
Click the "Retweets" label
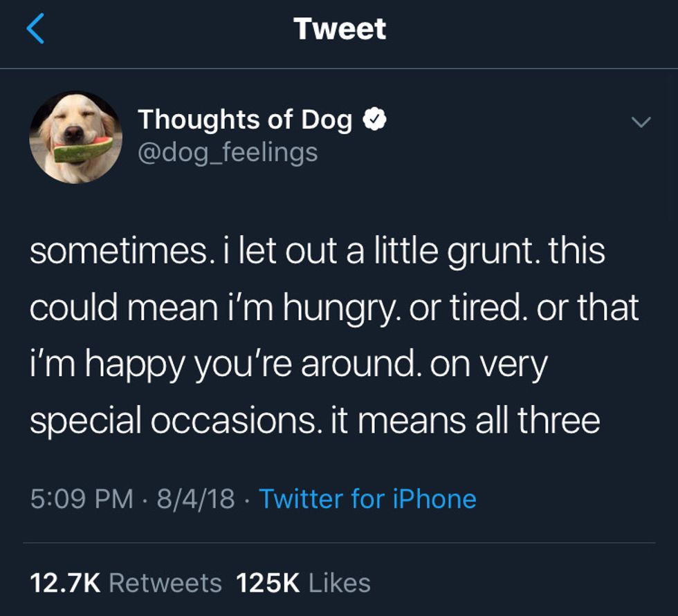165,583
